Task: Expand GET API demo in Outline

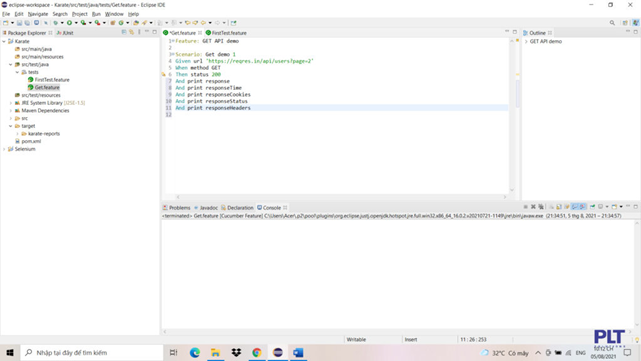Action: click(x=526, y=42)
